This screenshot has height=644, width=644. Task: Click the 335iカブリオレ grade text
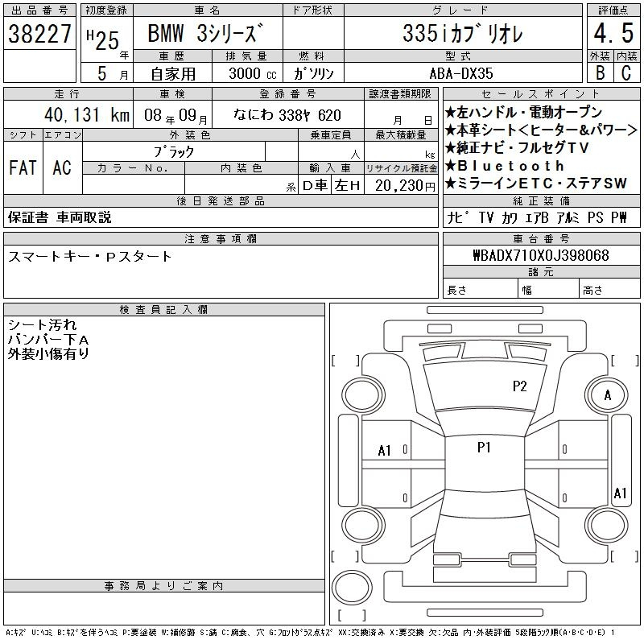[x=462, y=35]
